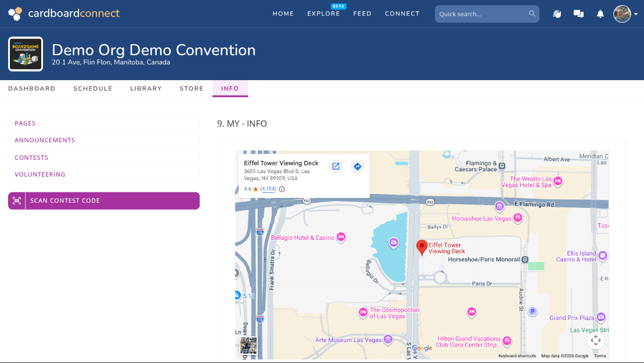Open ANNOUNCEMENTS in the sidebar
This screenshot has height=363, width=644.
click(x=104, y=141)
